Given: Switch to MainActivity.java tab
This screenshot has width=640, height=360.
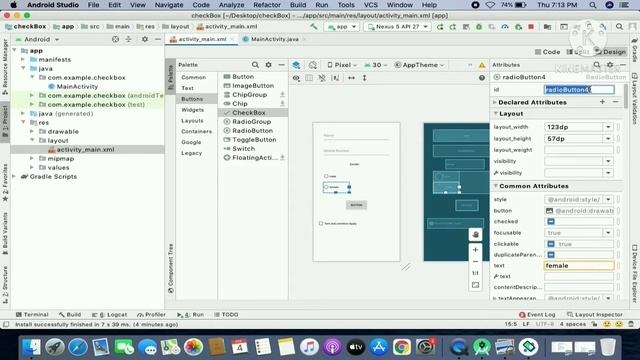Looking at the screenshot, I should (x=274, y=39).
